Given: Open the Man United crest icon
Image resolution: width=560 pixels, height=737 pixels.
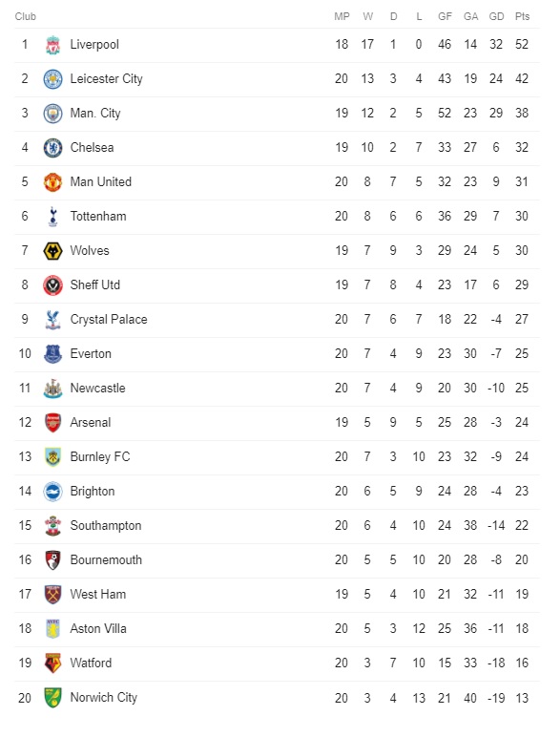Looking at the screenshot, I should click(x=52, y=182).
